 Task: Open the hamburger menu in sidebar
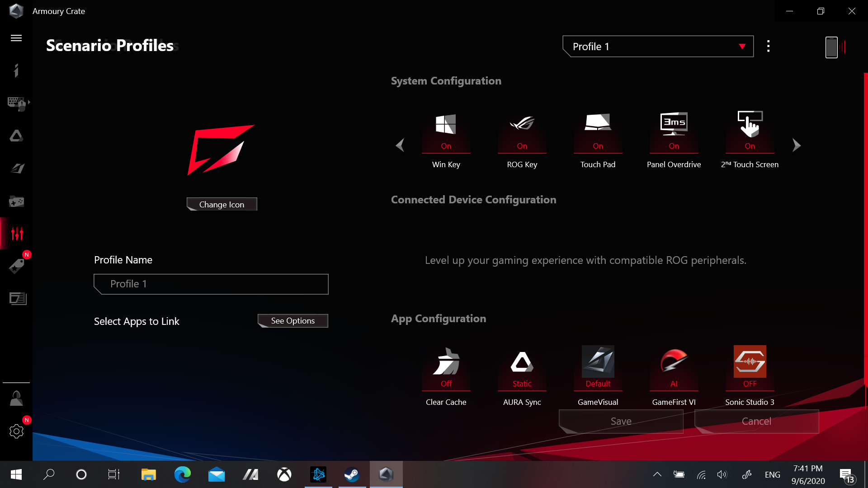pos(16,38)
